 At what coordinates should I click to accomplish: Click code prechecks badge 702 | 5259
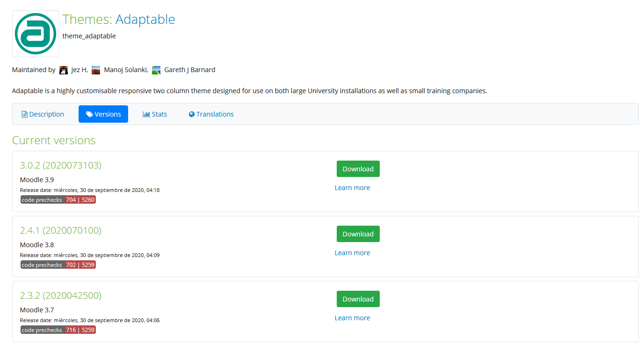[x=58, y=265]
